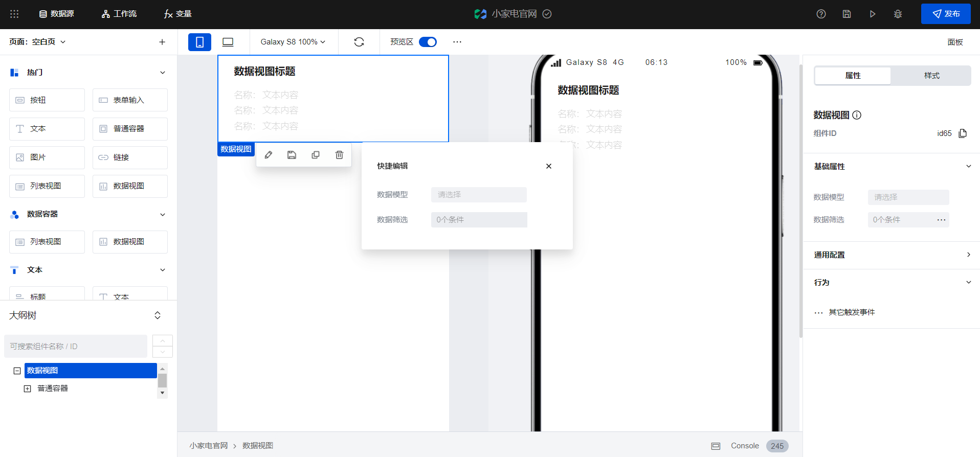980x457 pixels.
Task: Select the 图片 image component
Action: (47, 157)
